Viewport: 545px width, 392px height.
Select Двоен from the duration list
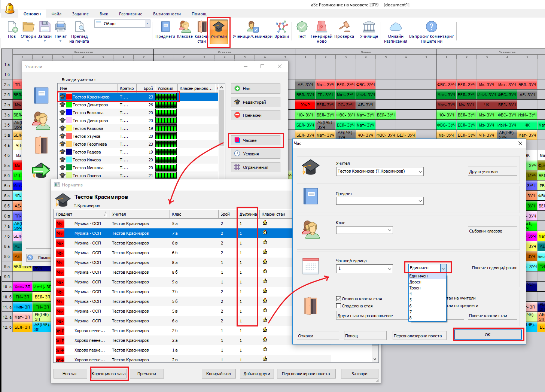[415, 282]
